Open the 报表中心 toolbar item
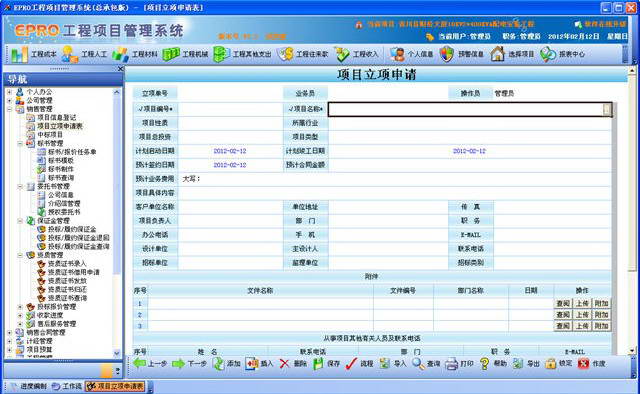Screen dimensions: 640x394 (562, 54)
